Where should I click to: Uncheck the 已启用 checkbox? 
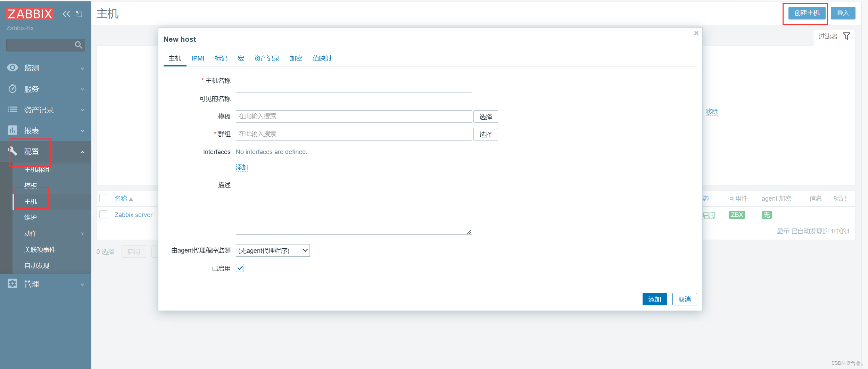click(240, 268)
